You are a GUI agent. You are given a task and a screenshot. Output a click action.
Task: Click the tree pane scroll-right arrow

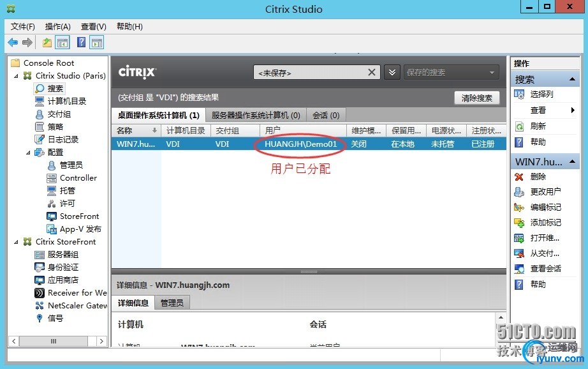pyautogui.click(x=101, y=341)
